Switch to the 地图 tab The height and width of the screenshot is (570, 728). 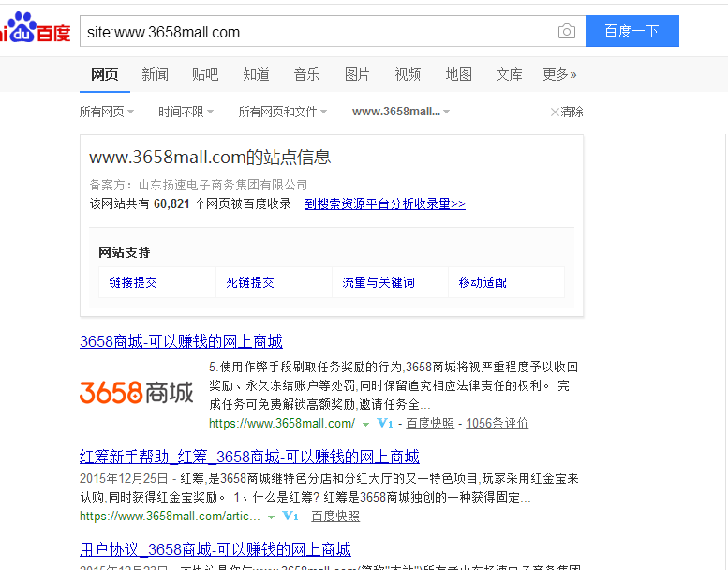click(459, 74)
